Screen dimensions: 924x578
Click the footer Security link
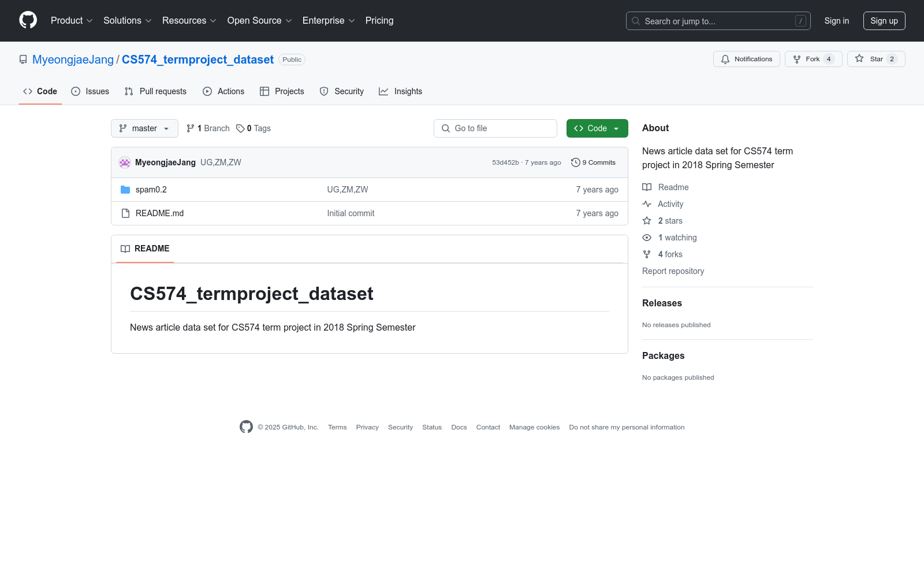tap(400, 427)
